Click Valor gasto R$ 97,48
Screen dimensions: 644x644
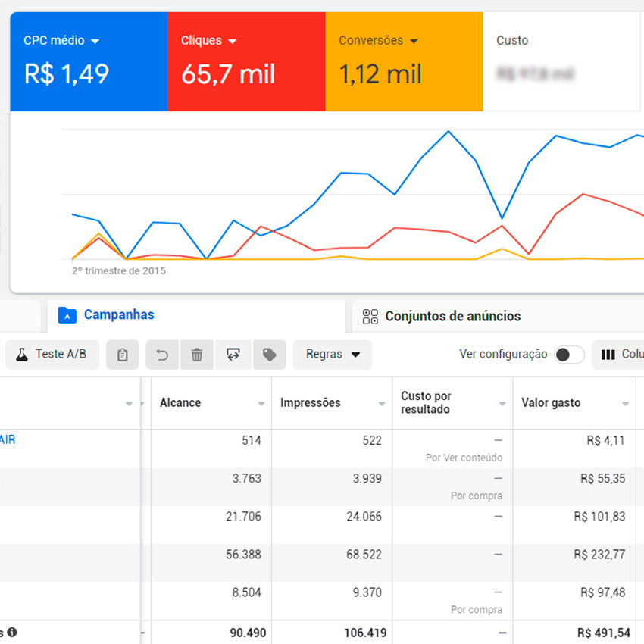pos(602,592)
